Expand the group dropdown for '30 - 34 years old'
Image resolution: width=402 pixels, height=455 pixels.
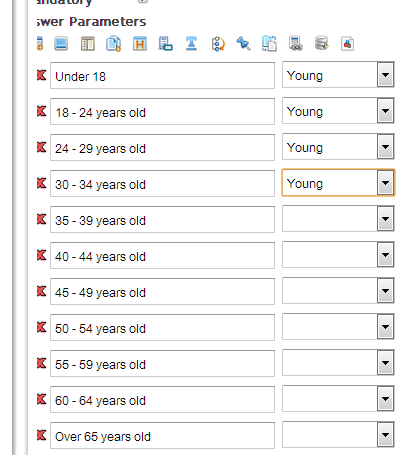386,183
